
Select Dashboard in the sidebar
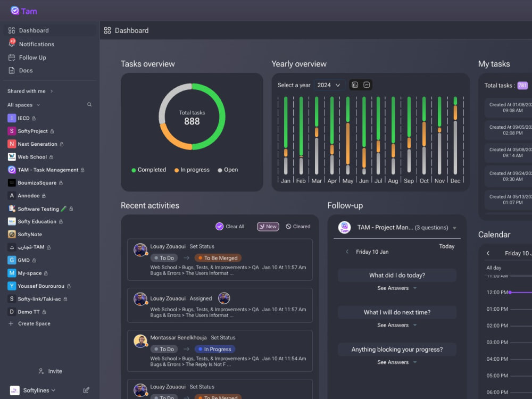pyautogui.click(x=50, y=30)
